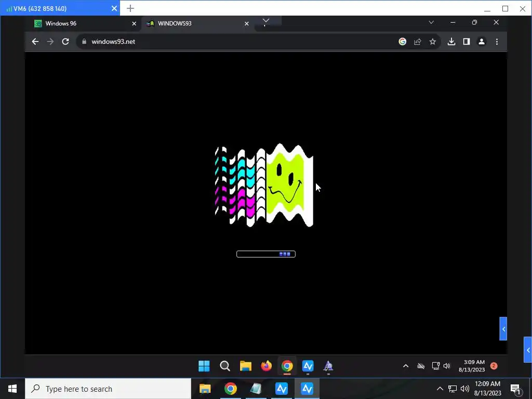Screen dimensions: 532x399
Task: Toggle Chrome side panel
Action: tap(467, 42)
